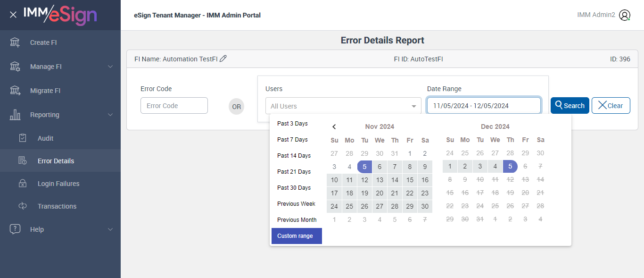Click the Clear button
Screen dimensions: 644x278
[x=611, y=106]
